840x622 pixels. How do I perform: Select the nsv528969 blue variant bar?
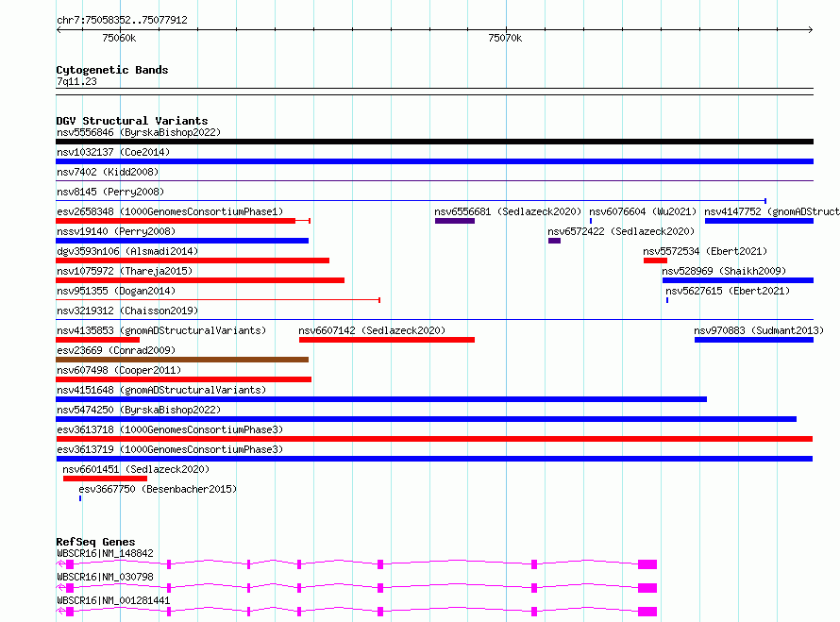(x=737, y=280)
